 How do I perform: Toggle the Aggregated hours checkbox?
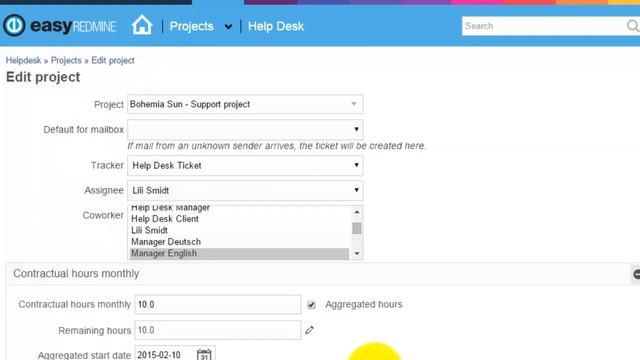[311, 305]
